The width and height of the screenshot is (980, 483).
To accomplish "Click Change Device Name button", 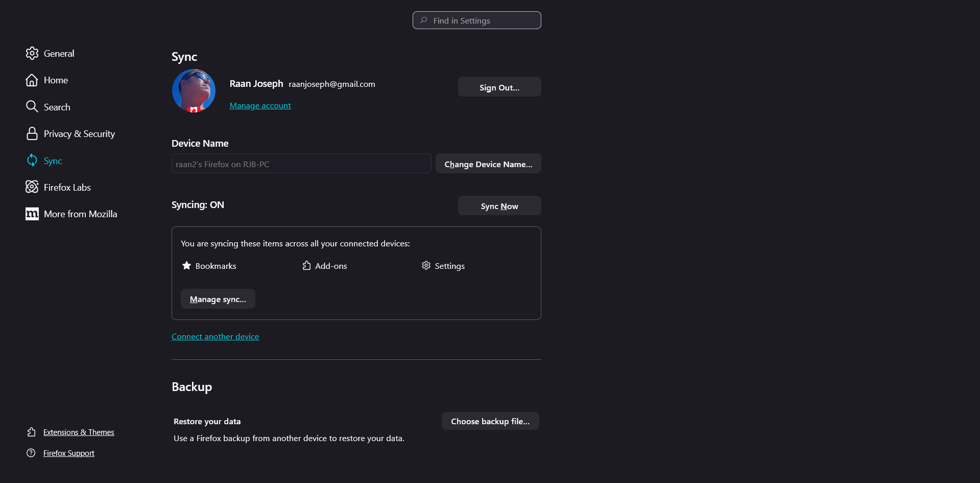I will [x=488, y=164].
